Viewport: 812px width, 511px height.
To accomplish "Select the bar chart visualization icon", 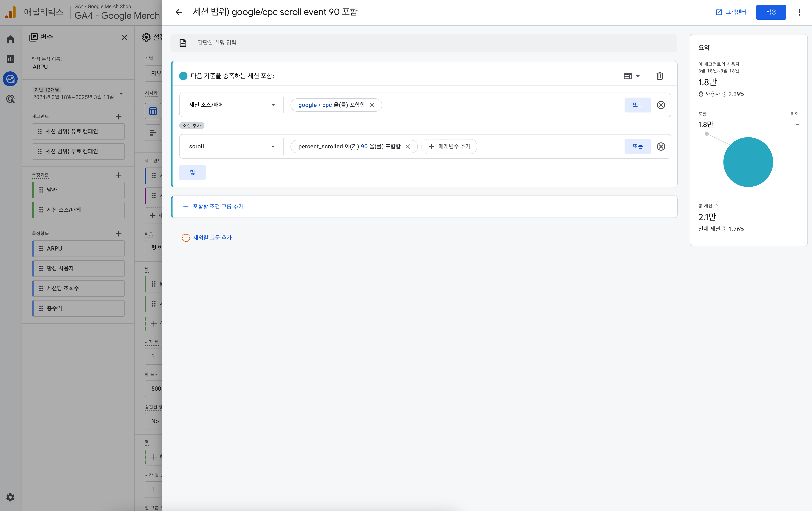I will 153,133.
